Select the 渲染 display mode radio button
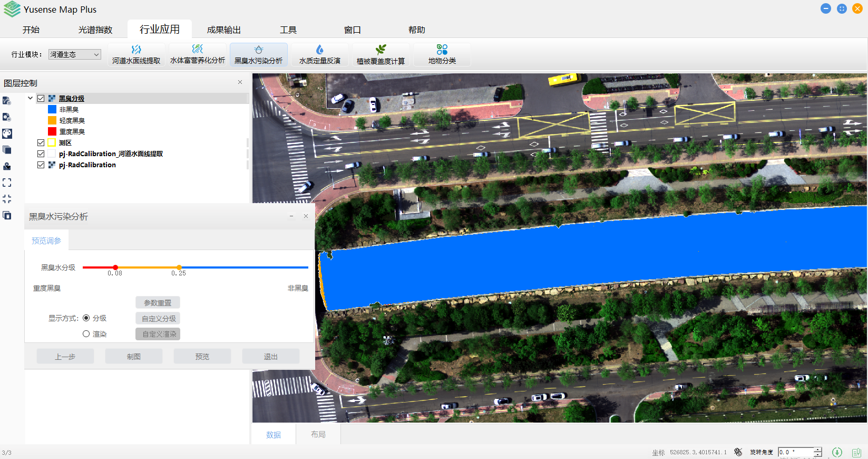Screen dimensions: 868x459 [86, 334]
